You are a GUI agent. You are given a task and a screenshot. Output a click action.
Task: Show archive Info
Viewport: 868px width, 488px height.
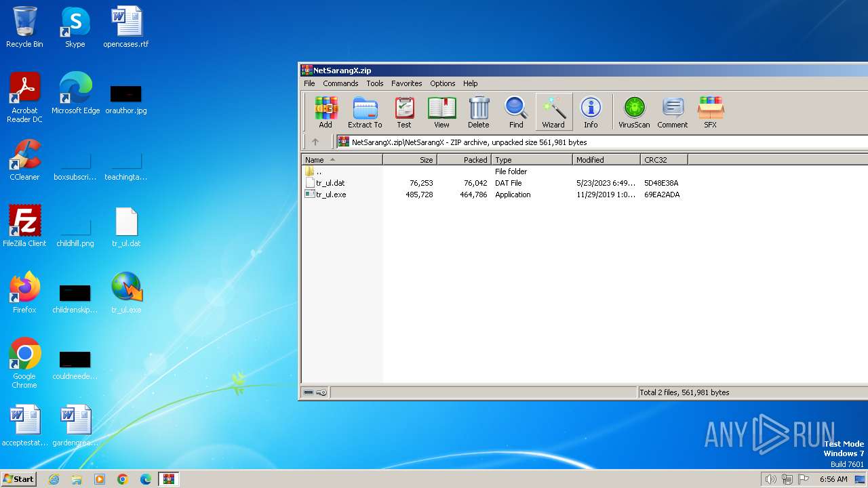tap(591, 112)
